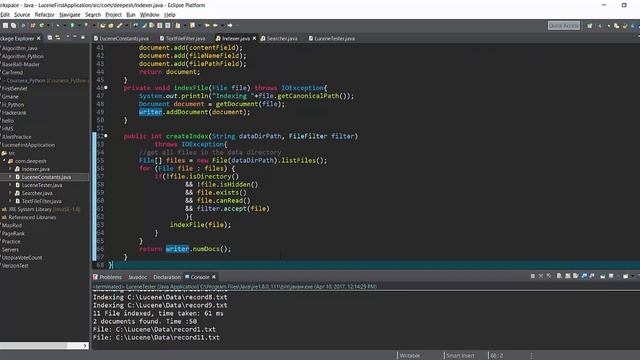This screenshot has height=360, width=640.
Task: Select Indexer.java in Package Explorer
Action: coord(35,169)
